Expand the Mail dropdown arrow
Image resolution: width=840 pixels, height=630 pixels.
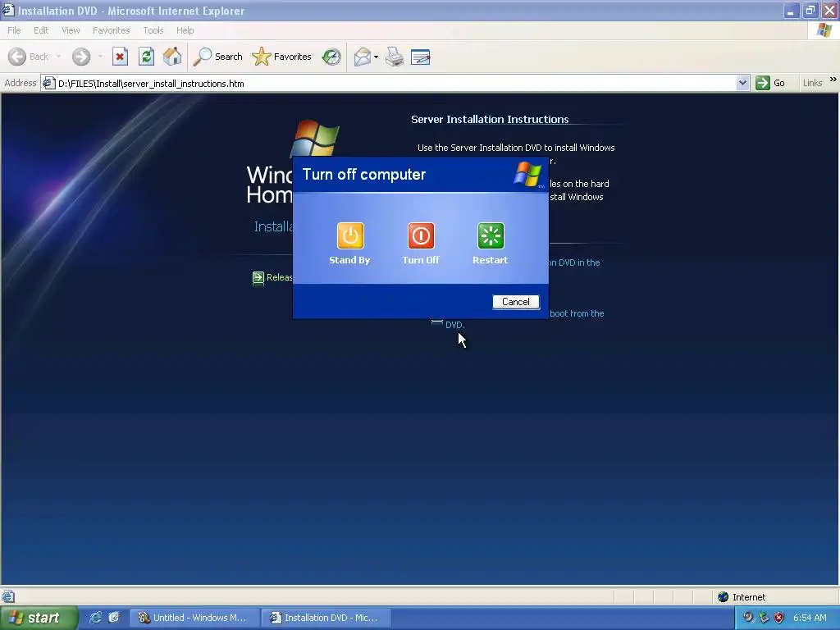376,57
